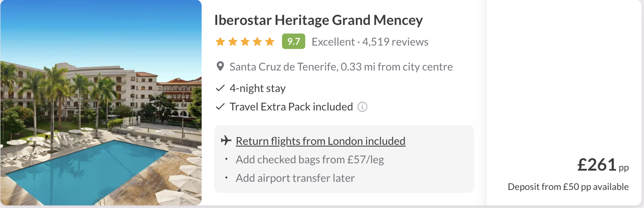Click the green 9.7 rating badge
Screen dimensions: 644x208
coord(293,42)
